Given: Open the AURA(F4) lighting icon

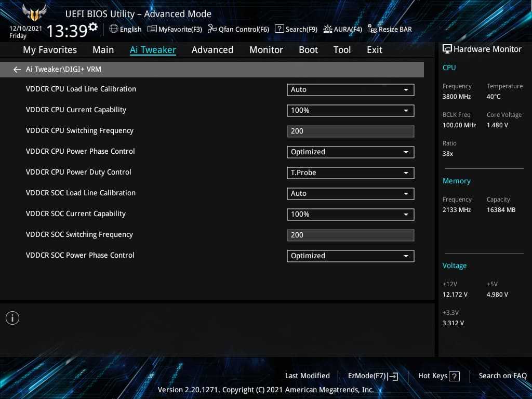Looking at the screenshot, I should (327, 29).
